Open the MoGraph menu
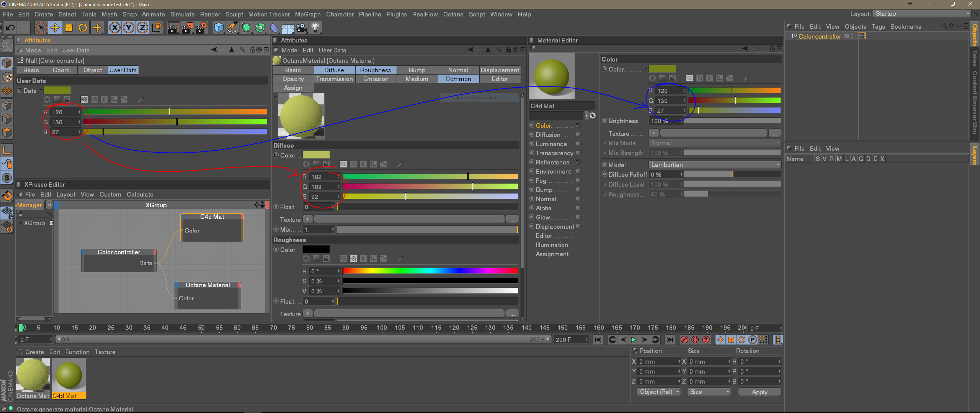The height and width of the screenshot is (413, 980). click(307, 14)
